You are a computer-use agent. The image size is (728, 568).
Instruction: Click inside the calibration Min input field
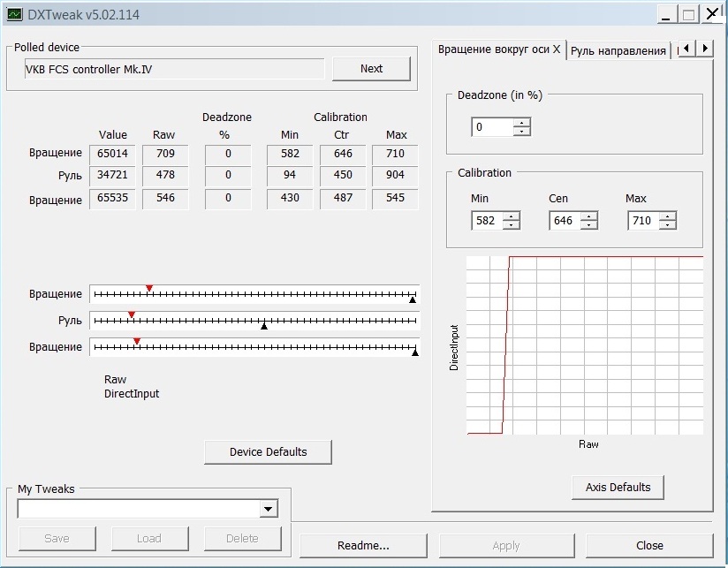tap(487, 221)
